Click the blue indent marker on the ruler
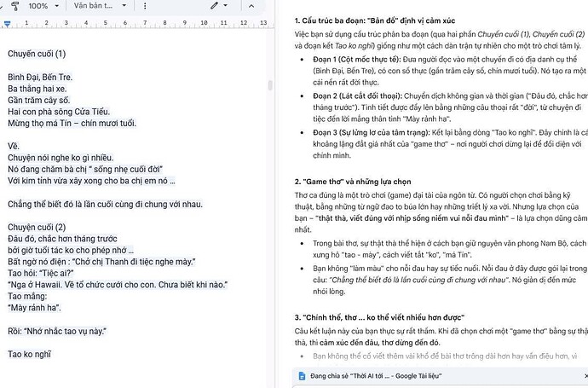Screen dimensions: 588x388 coord(7,25)
